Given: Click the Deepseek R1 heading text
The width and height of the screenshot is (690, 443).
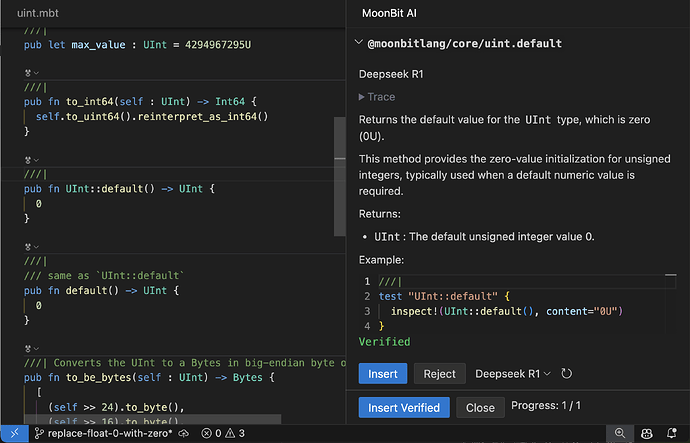Looking at the screenshot, I should point(391,74).
